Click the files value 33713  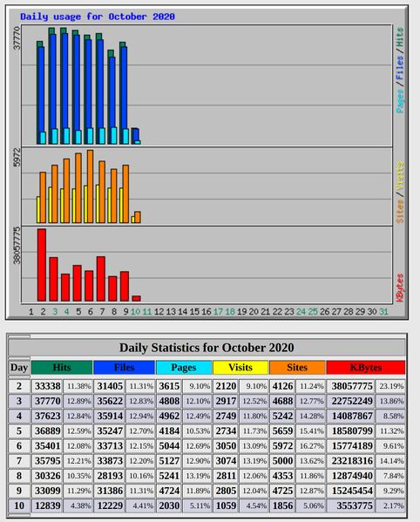(x=110, y=446)
